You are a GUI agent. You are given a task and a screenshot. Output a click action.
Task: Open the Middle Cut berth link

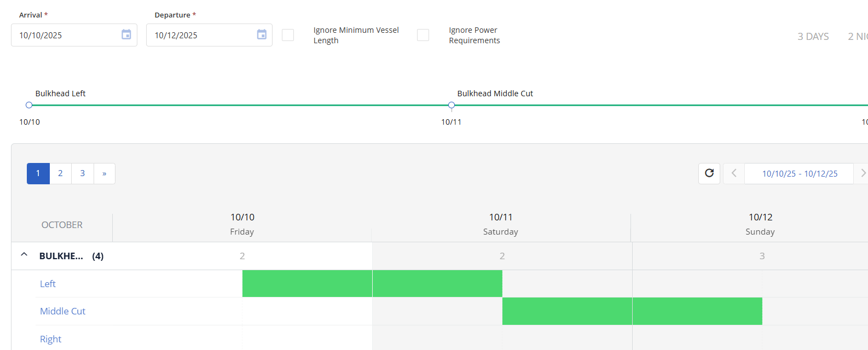click(62, 311)
